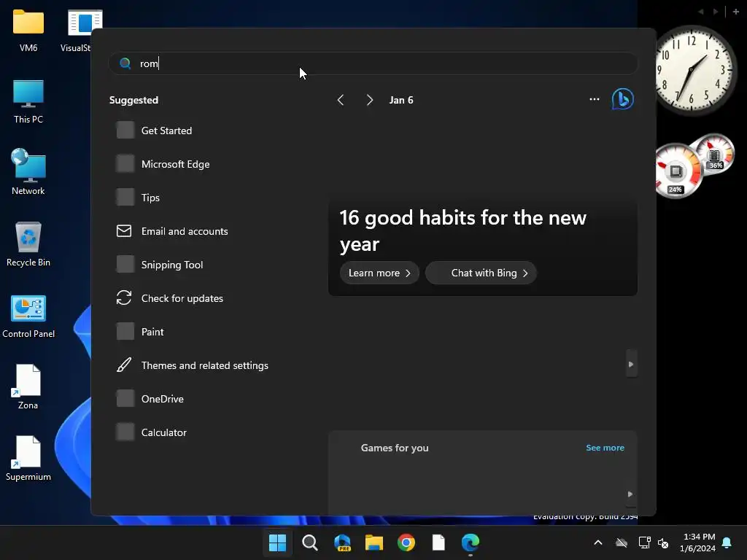The image size is (747, 560).
Task: Click the right arrow beside the highlights area
Action: tap(631, 365)
